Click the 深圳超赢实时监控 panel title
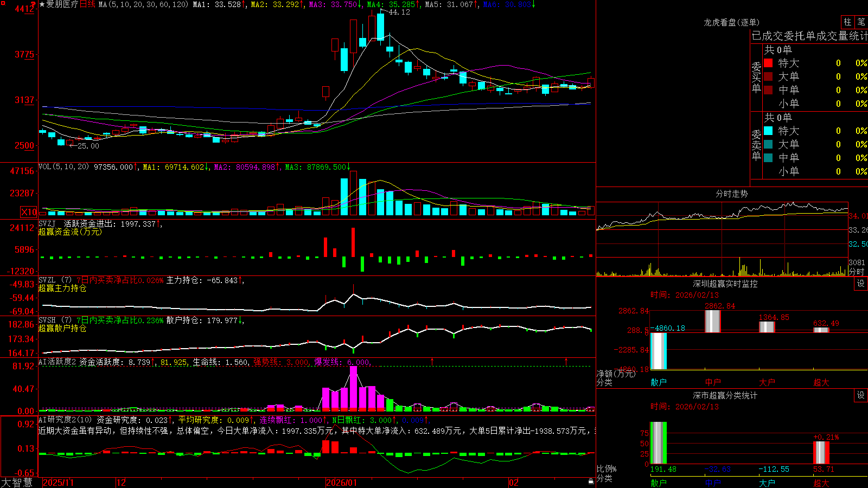 click(x=725, y=284)
